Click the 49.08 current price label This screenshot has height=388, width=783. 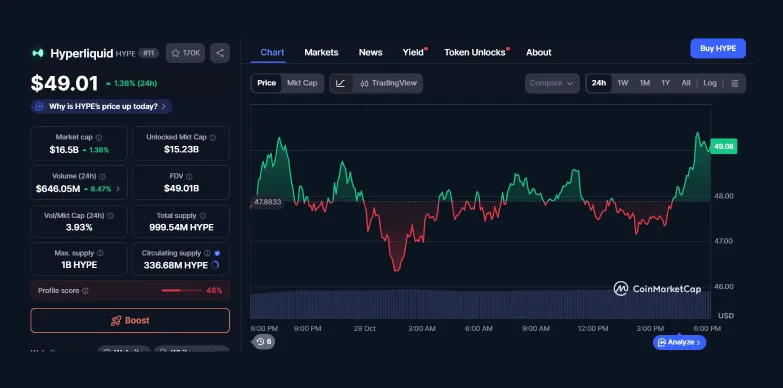[723, 146]
